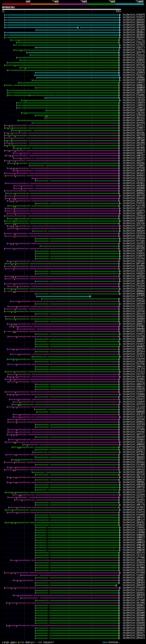Click the cyan alignment bar for UniRef100_A7Y7F5
146x644 pixels.
64,296
